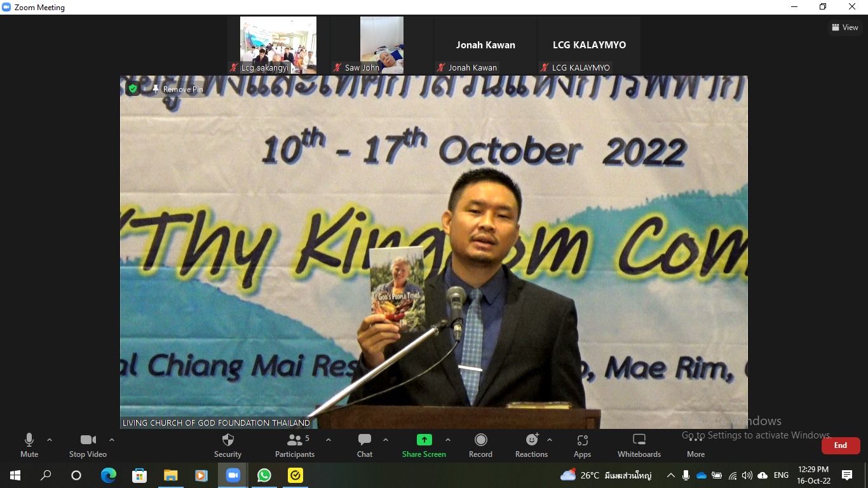Open the Security shield menu
The height and width of the screenshot is (488, 868).
[x=227, y=445]
